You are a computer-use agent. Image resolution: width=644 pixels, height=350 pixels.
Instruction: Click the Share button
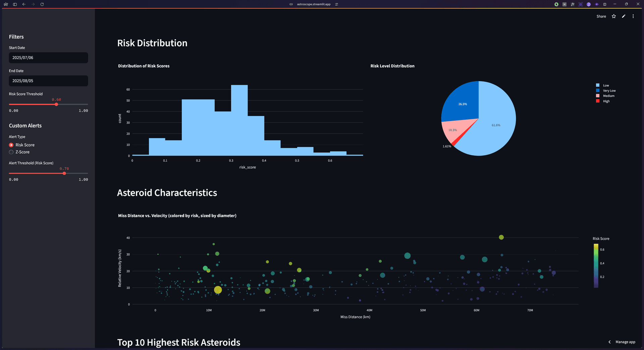601,16
